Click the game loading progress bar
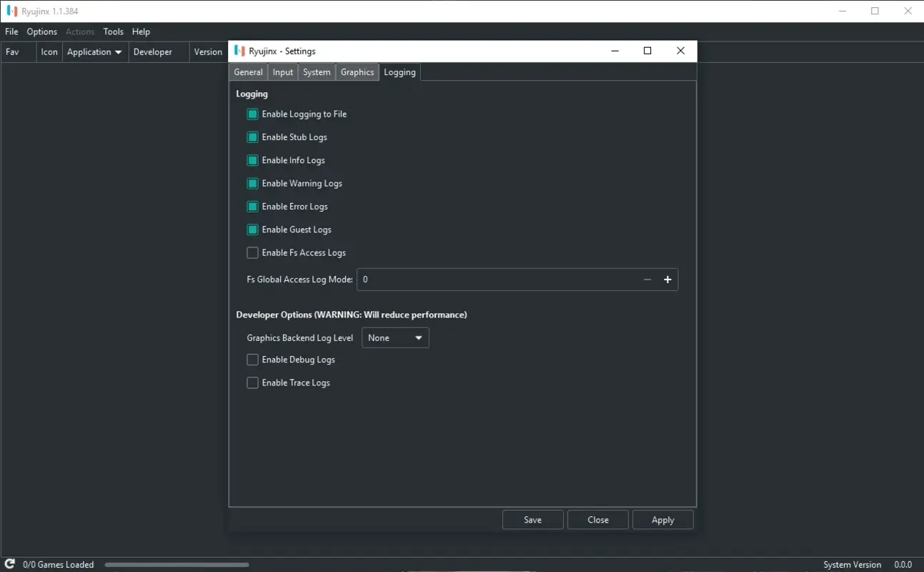Viewport: 924px width, 572px height. 176,564
